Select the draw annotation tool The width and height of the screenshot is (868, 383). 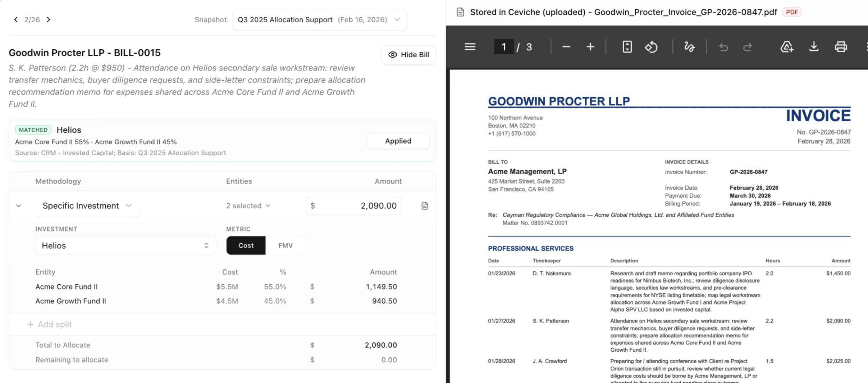tap(689, 47)
